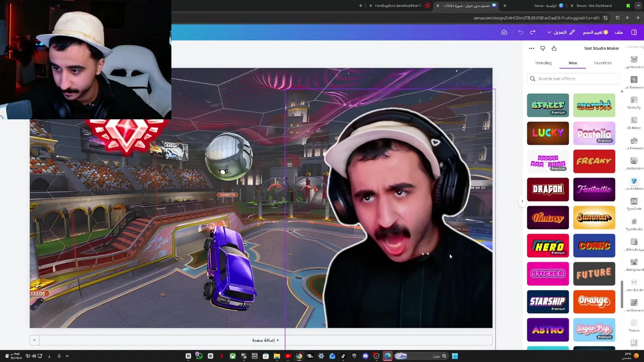
Task: Click the text effects panel scrollbar
Action: click(621, 294)
